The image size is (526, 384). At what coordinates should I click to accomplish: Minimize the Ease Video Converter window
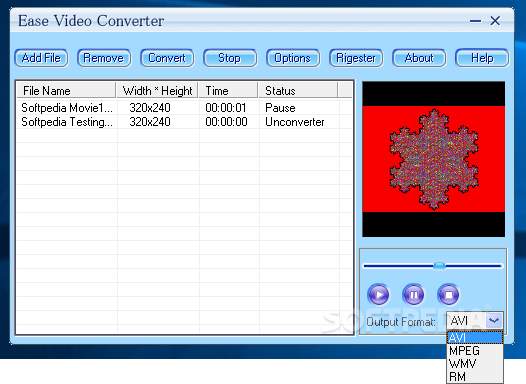[475, 21]
